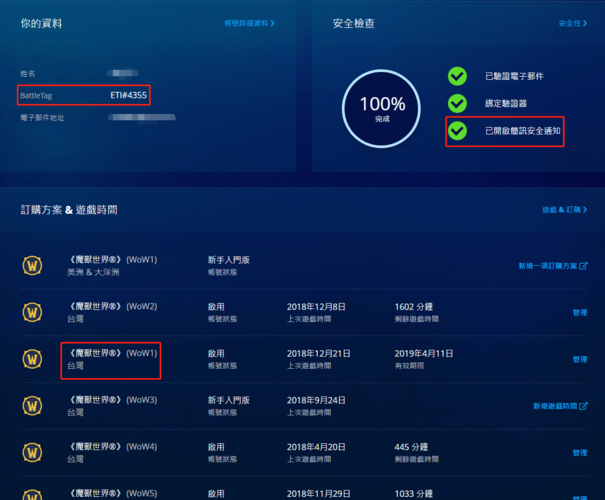Click the WoW icon in the WoW2 row

(32, 312)
